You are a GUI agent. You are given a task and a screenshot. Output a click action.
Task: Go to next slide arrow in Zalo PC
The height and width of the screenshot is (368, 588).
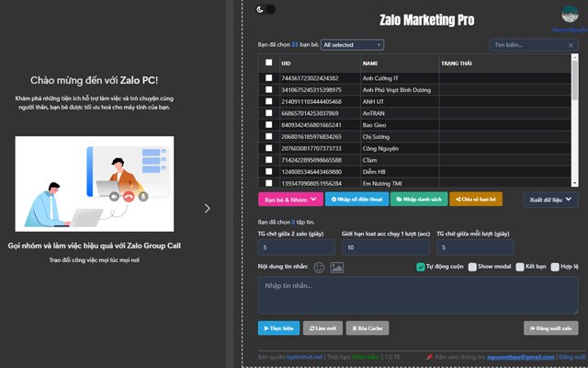point(208,209)
